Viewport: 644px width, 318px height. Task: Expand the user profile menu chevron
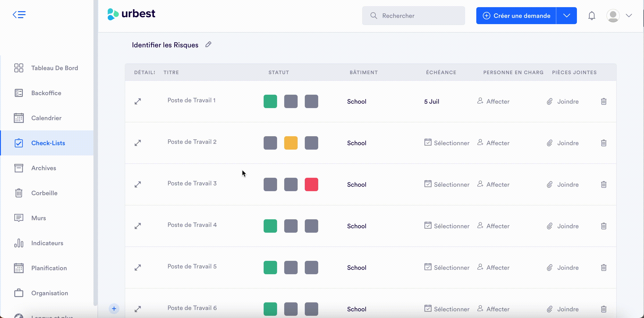tap(629, 16)
